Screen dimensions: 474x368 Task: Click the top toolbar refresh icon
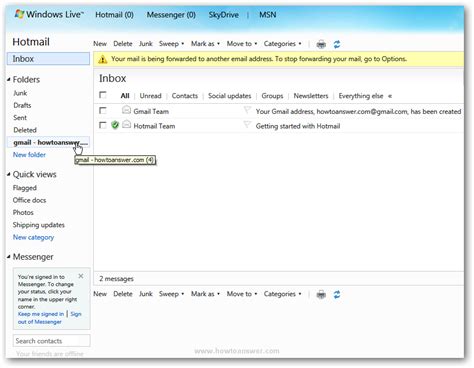[x=337, y=44]
